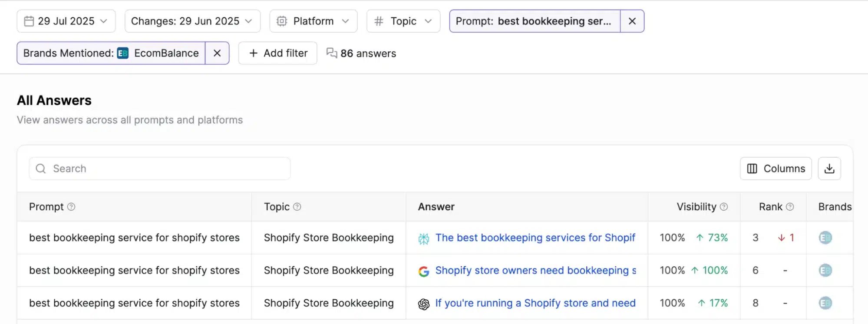The height and width of the screenshot is (324, 868).
Task: Click the Prompt column help icon
Action: click(x=71, y=207)
